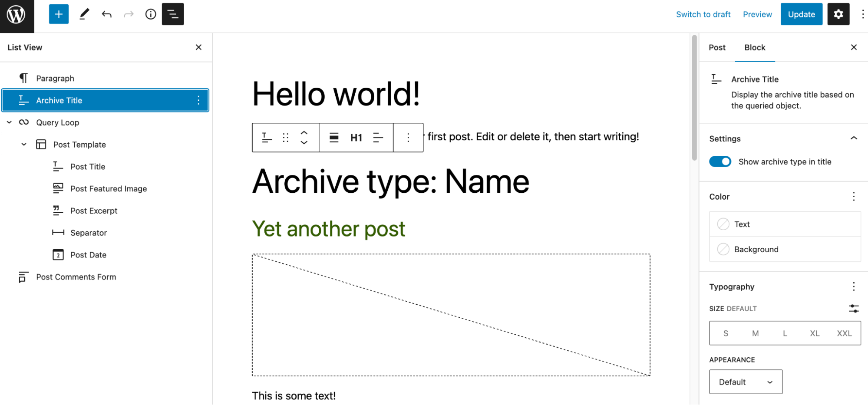Disable Show archive type in title
Screen dimensions: 868x405
tap(720, 161)
